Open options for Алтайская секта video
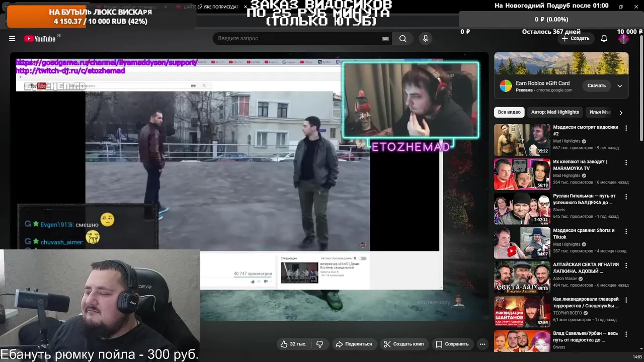644x362 pixels. click(x=626, y=265)
